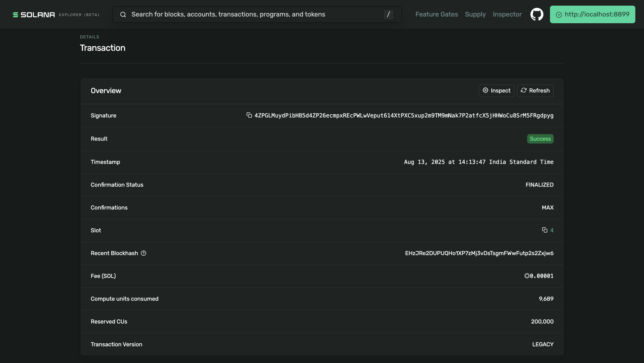This screenshot has height=363, width=644.
Task: Click the transaction signature text
Action: coord(404,115)
